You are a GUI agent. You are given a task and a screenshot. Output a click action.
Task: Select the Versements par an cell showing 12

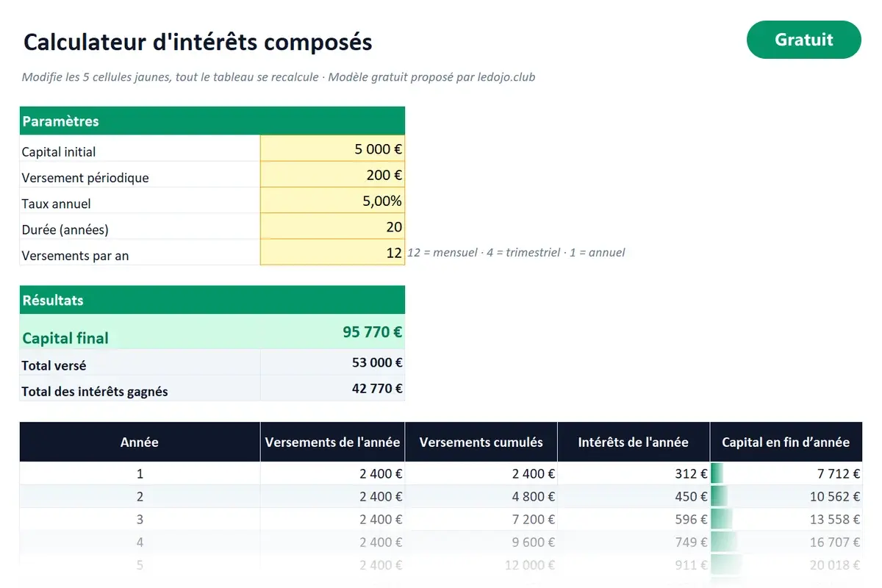point(332,252)
